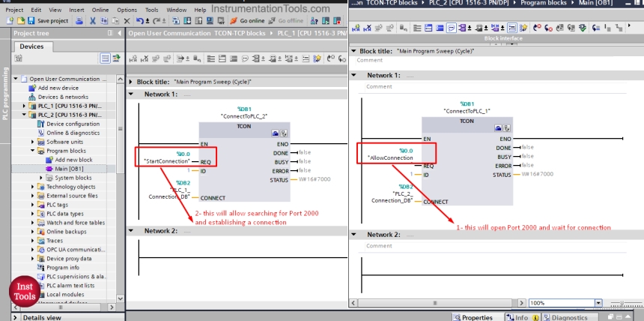Image resolution: width=644 pixels, height=321 pixels.
Task: Click Insert network icon in PLC_1 toolbar
Action: 133,58
